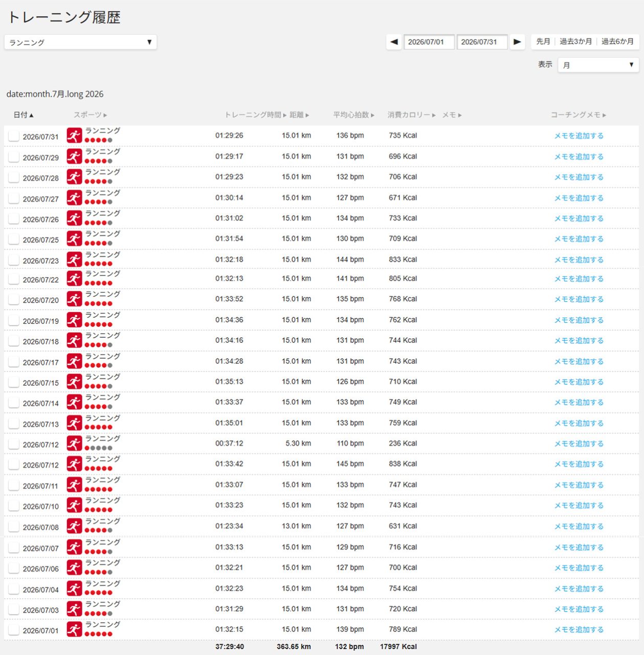Click running icon for 2026/07/04 row
This screenshot has height=655, width=644.
click(x=75, y=589)
